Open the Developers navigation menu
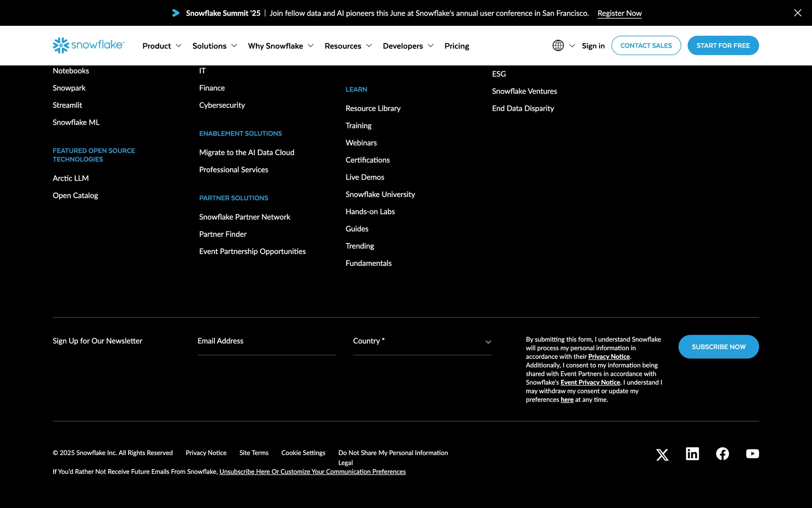 [x=408, y=46]
